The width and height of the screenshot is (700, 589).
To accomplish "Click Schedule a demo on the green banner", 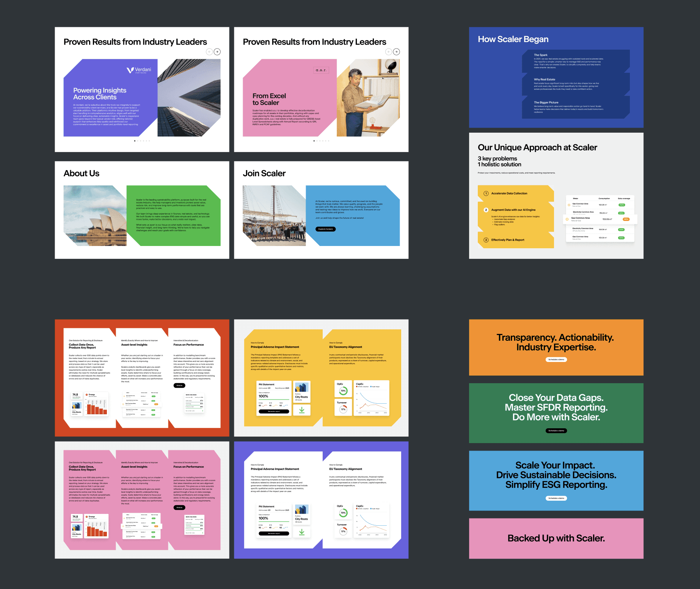I will (x=556, y=431).
